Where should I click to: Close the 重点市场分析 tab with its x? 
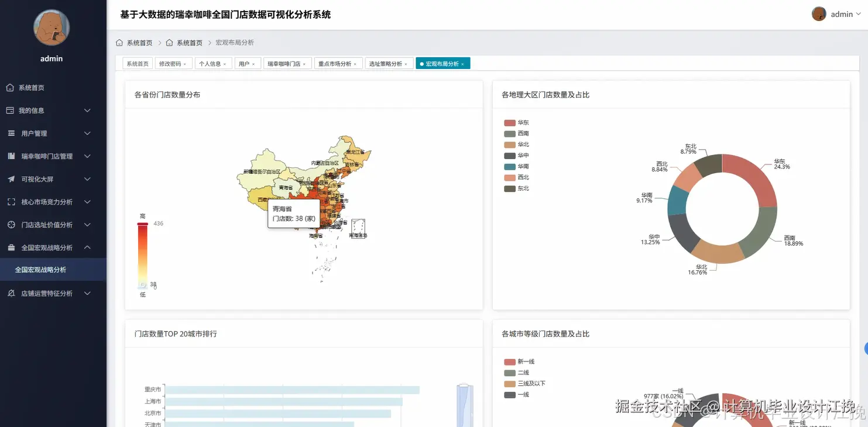[355, 64]
